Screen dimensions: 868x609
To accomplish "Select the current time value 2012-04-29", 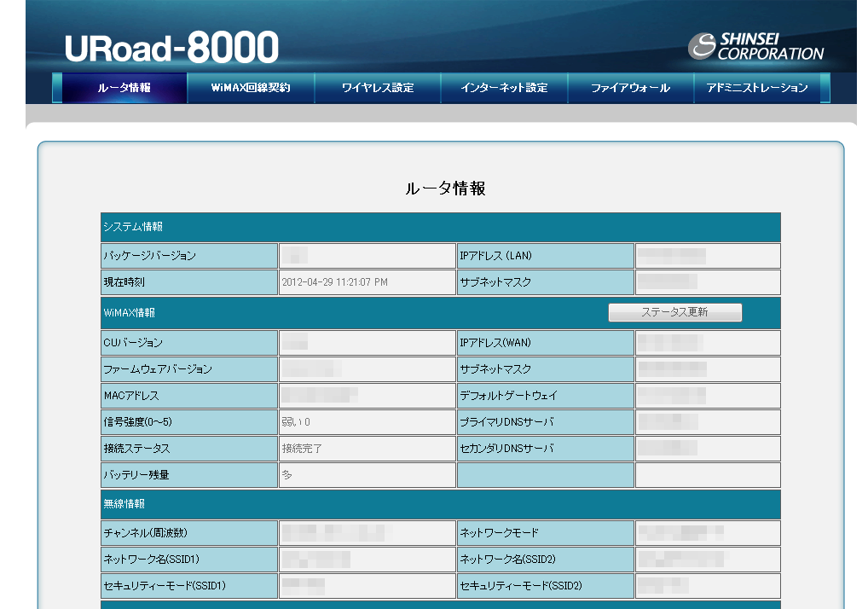I will [x=334, y=282].
